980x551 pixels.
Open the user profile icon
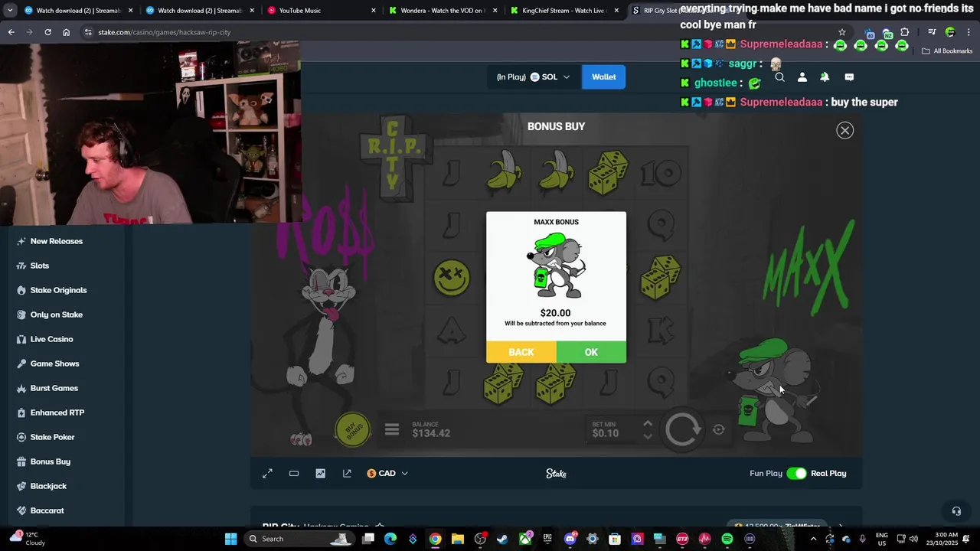click(x=802, y=77)
